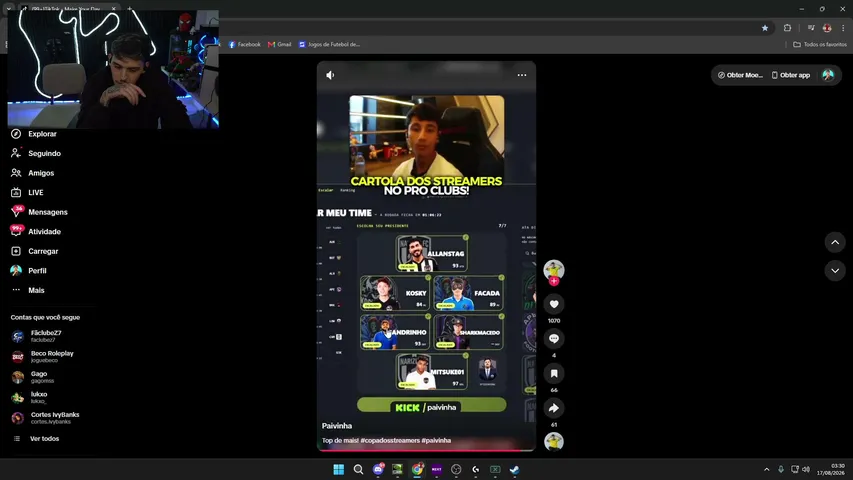The image size is (853, 480).
Task: Click the red video progress bar
Action: tap(426, 450)
